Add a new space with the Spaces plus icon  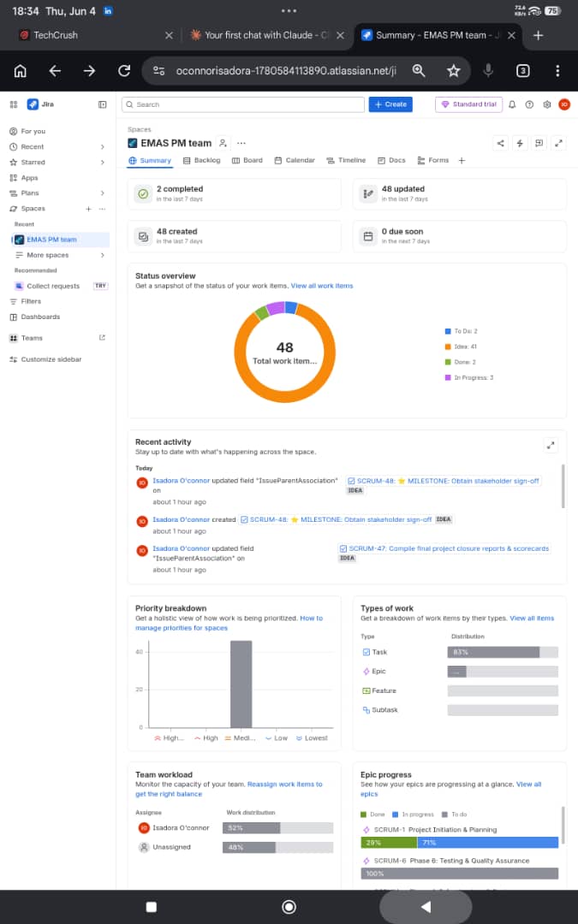(88, 209)
